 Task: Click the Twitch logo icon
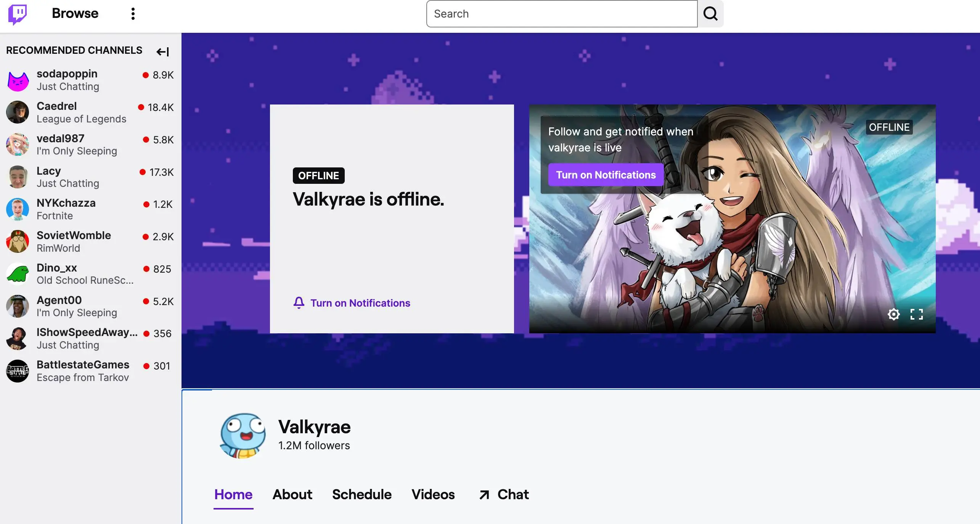tap(17, 14)
